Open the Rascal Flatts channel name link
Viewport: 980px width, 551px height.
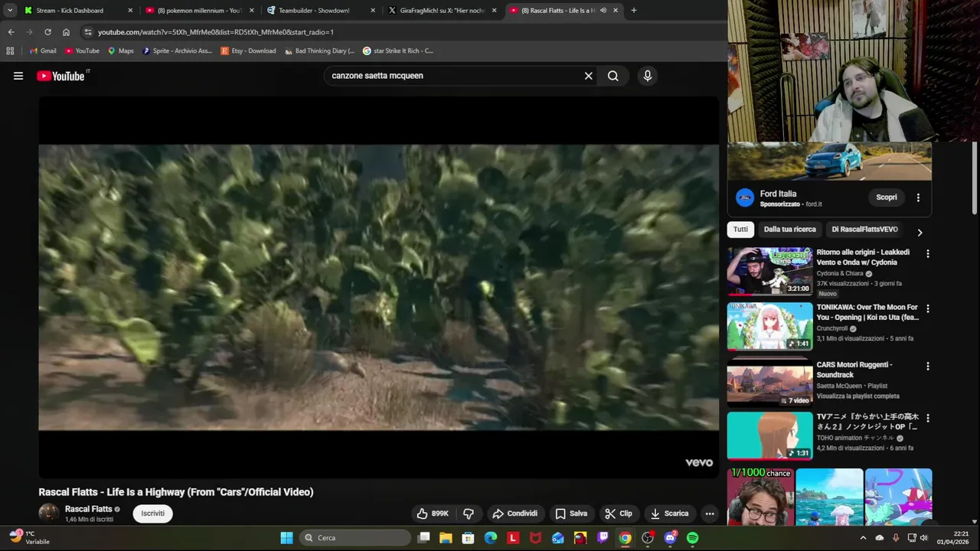88,509
